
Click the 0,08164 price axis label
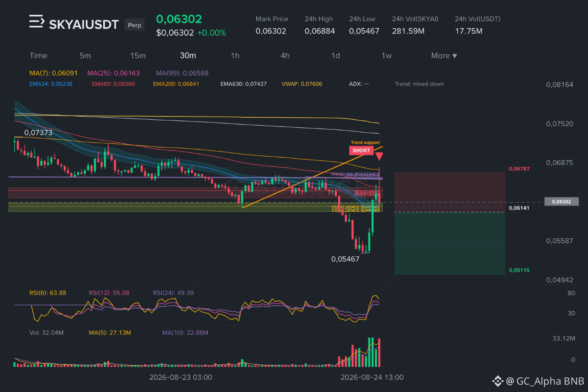pos(560,85)
